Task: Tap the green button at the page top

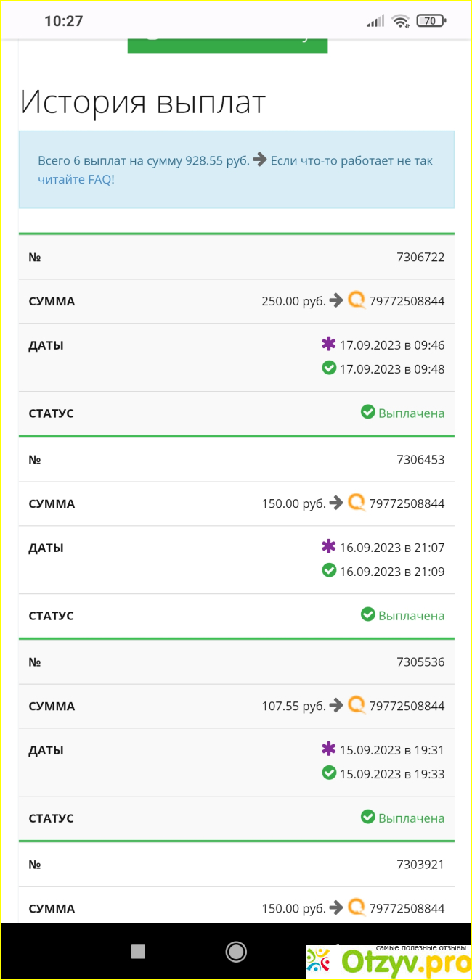Action: [x=227, y=42]
